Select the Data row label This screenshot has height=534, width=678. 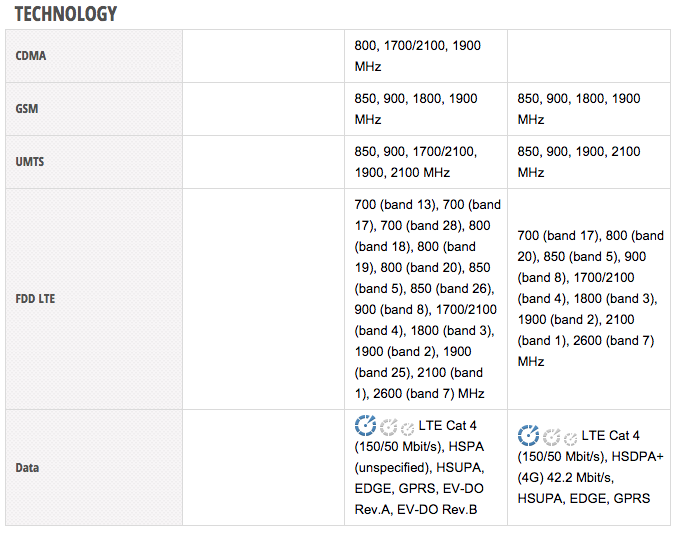[29, 467]
